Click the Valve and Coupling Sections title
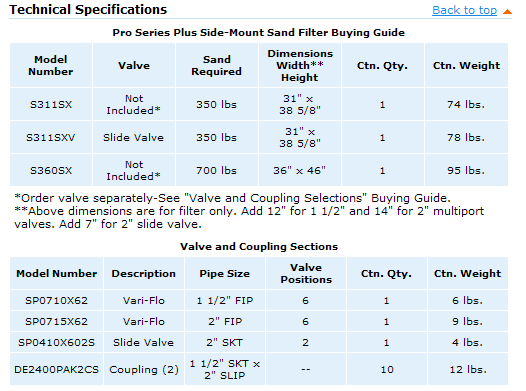This screenshot has height=391, width=526. coord(259,246)
